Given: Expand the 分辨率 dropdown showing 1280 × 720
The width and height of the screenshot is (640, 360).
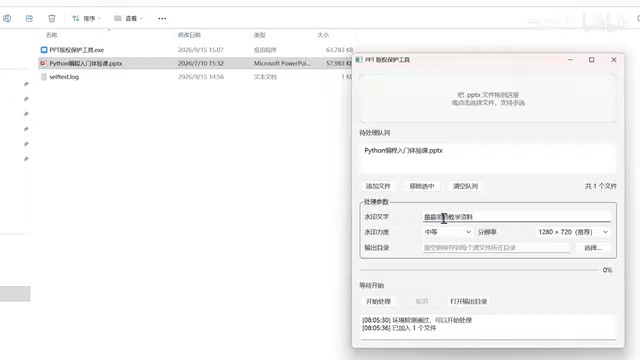Looking at the screenshot, I should (x=573, y=232).
